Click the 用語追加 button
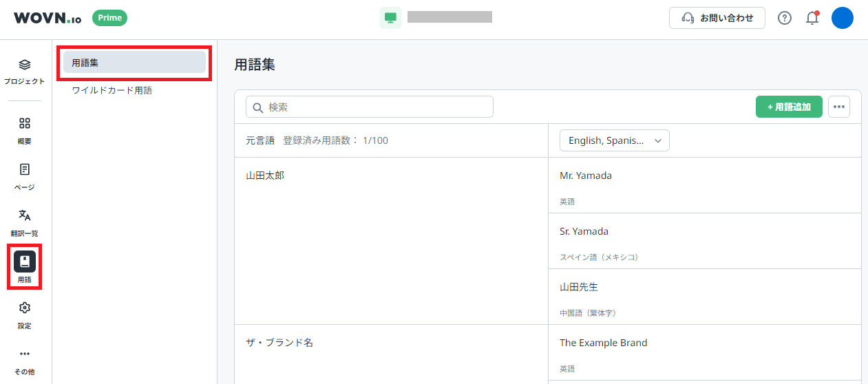This screenshot has width=868, height=384. (x=788, y=107)
